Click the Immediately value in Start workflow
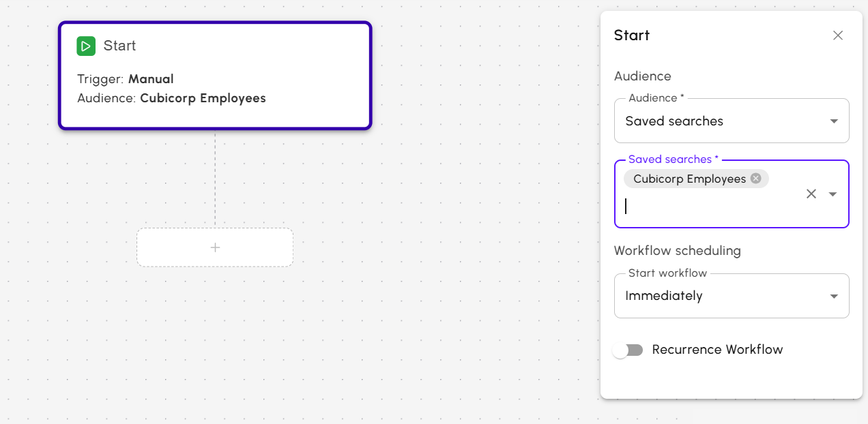868x424 pixels. (664, 296)
